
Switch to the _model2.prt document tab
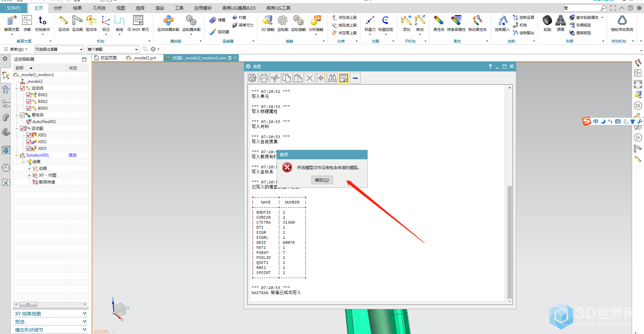click(141, 58)
